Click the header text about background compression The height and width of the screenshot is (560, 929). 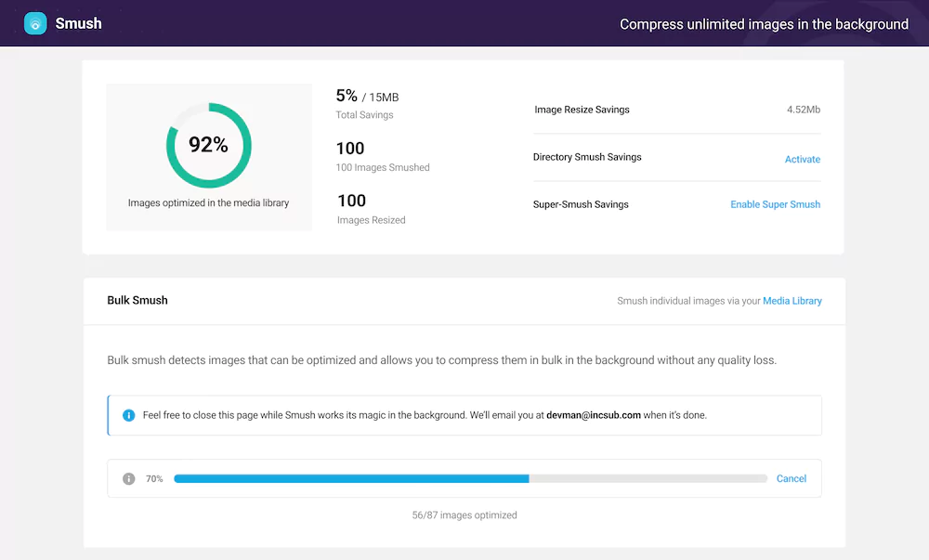coord(764,24)
